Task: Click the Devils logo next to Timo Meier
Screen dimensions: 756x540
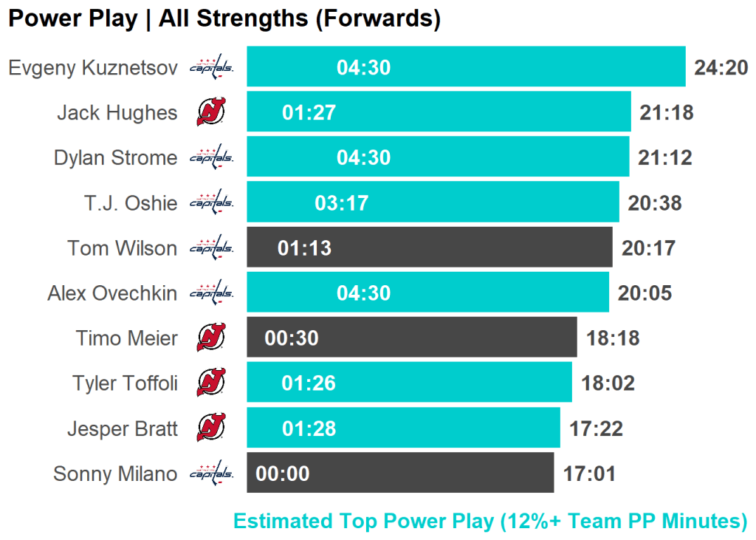Action: coord(212,338)
